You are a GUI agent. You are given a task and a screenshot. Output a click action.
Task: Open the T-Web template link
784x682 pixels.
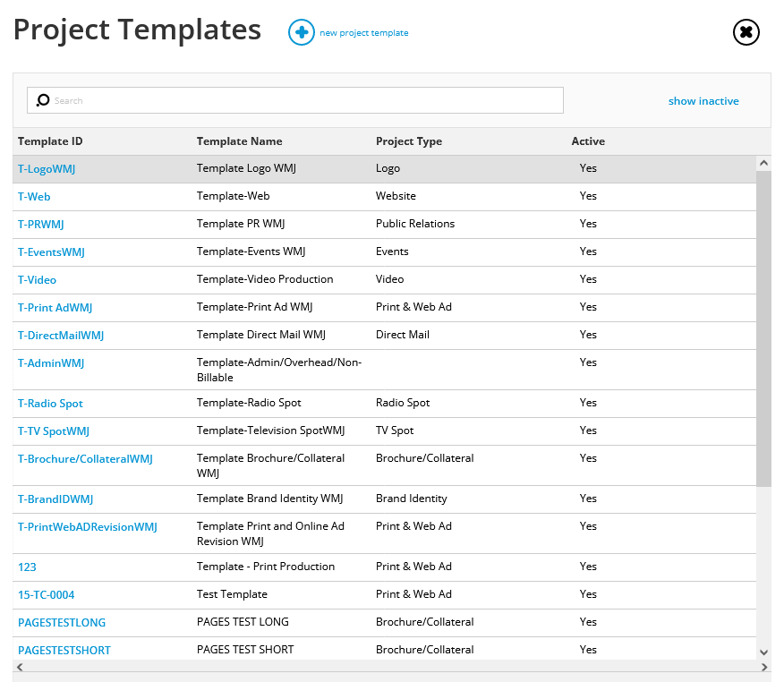pos(34,197)
